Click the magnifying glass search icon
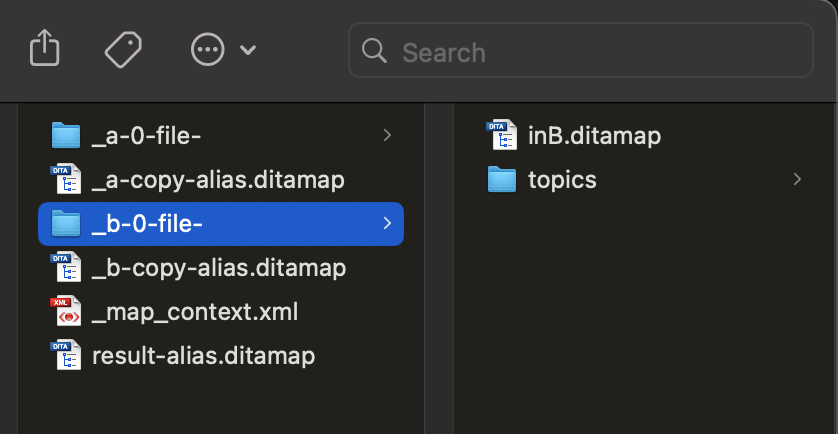838x434 pixels. [x=375, y=51]
